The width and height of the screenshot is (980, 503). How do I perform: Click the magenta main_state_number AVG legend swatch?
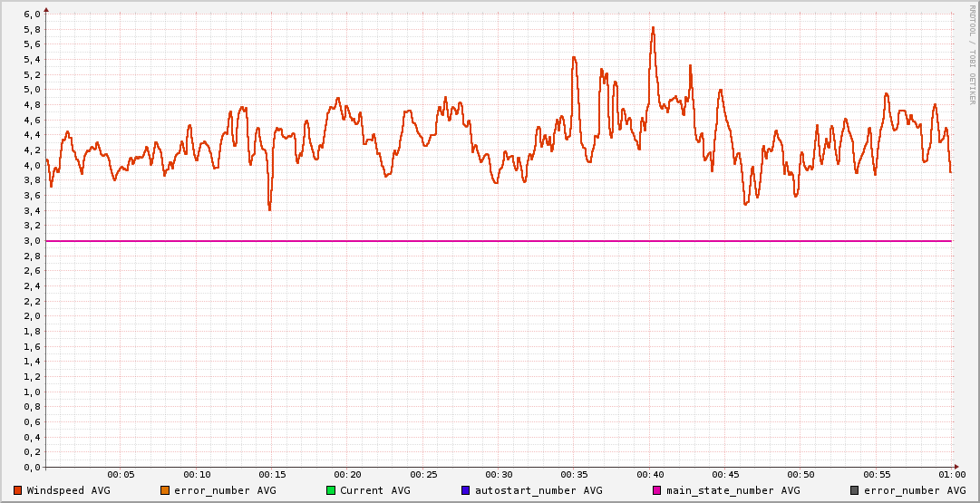(x=657, y=490)
